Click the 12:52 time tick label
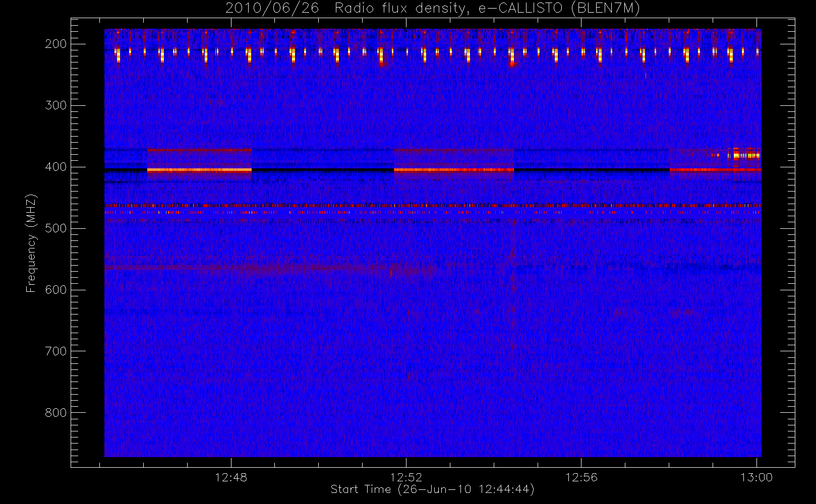816x504 pixels. coord(406,477)
